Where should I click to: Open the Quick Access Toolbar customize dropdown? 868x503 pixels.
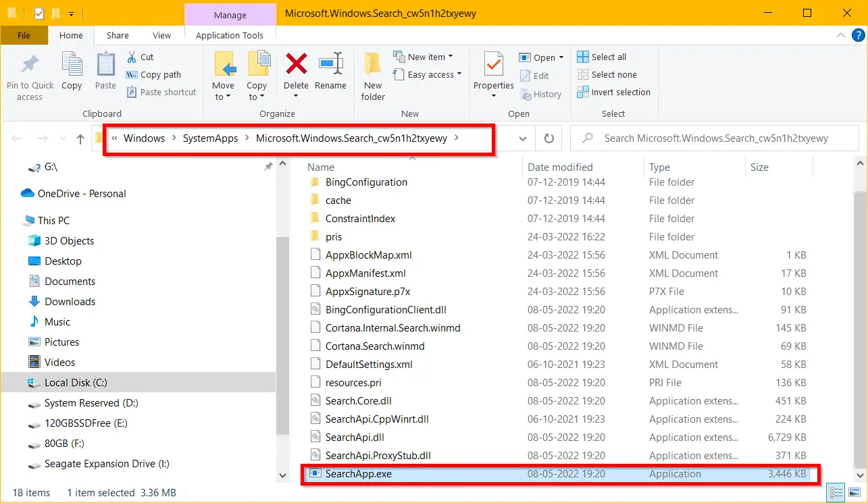coord(71,14)
